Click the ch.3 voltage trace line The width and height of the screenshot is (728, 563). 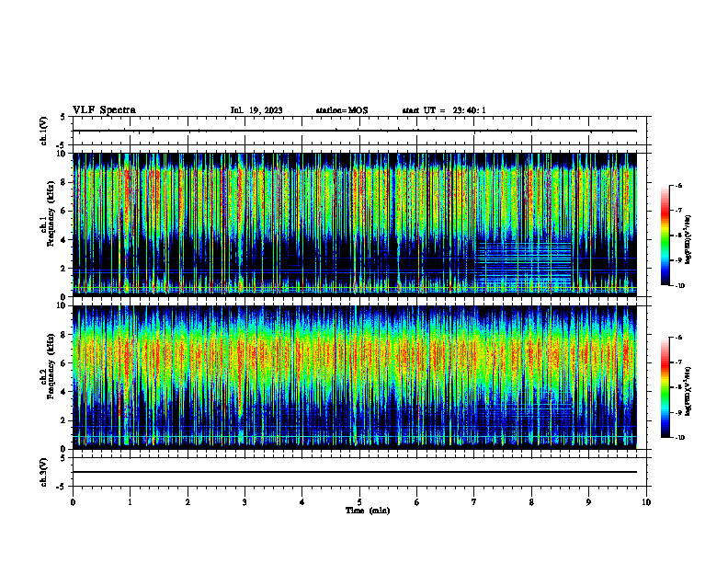coord(355,472)
